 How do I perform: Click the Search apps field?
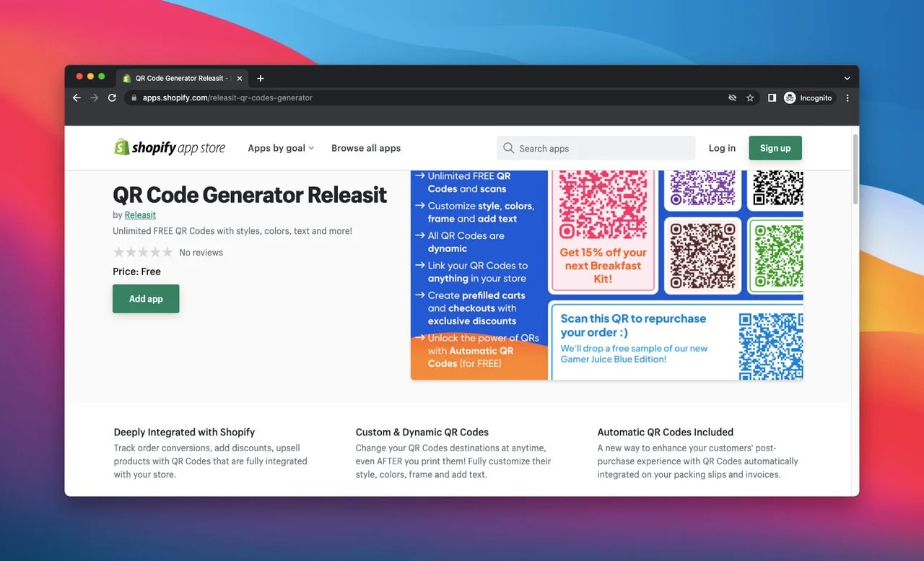596,148
